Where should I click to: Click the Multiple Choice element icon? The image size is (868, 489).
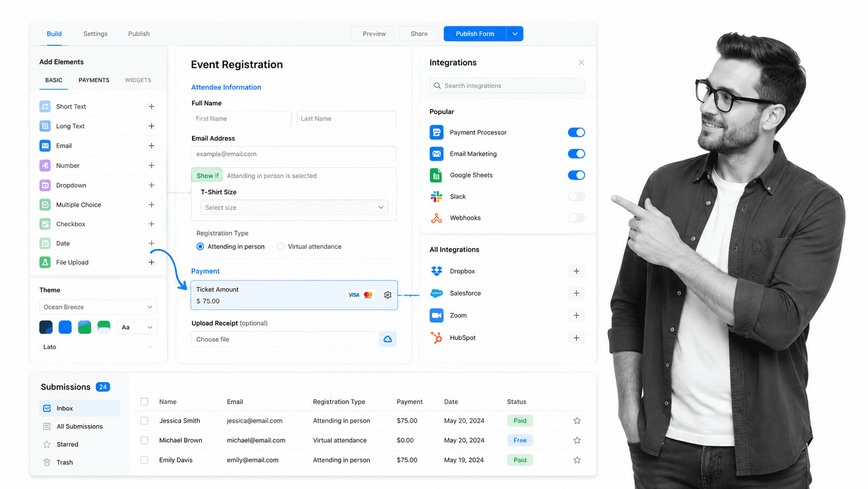point(45,205)
